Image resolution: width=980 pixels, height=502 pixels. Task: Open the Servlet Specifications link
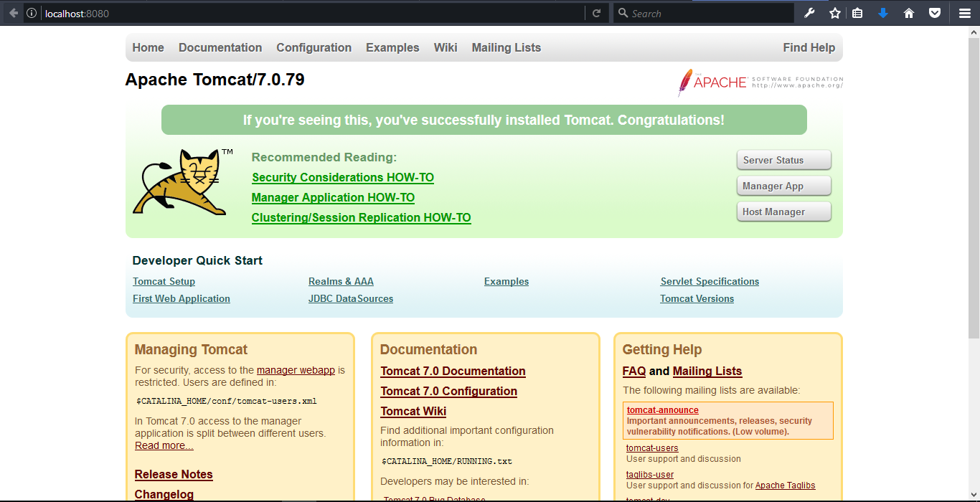click(x=710, y=281)
